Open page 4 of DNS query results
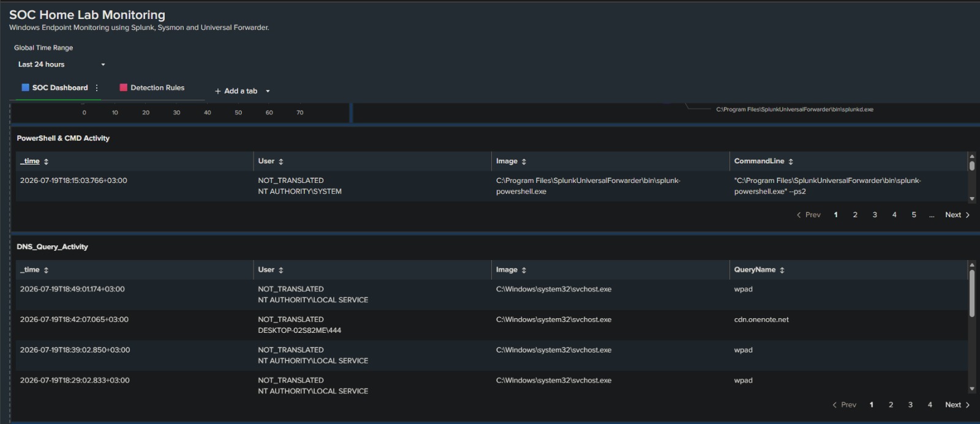The width and height of the screenshot is (980, 424). coord(930,405)
